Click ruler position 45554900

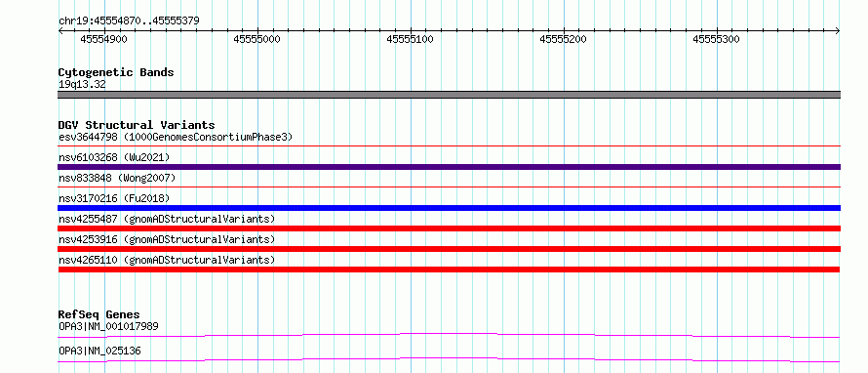[x=103, y=39]
